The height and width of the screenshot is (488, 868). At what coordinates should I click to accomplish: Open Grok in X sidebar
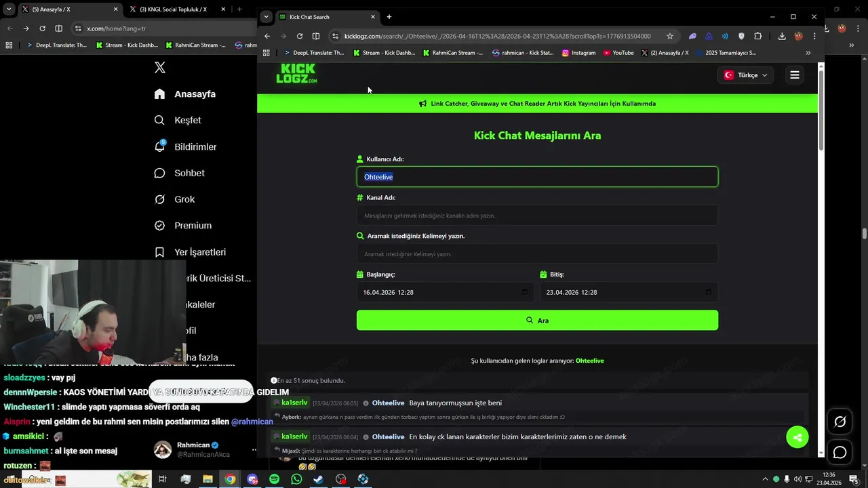(174, 199)
